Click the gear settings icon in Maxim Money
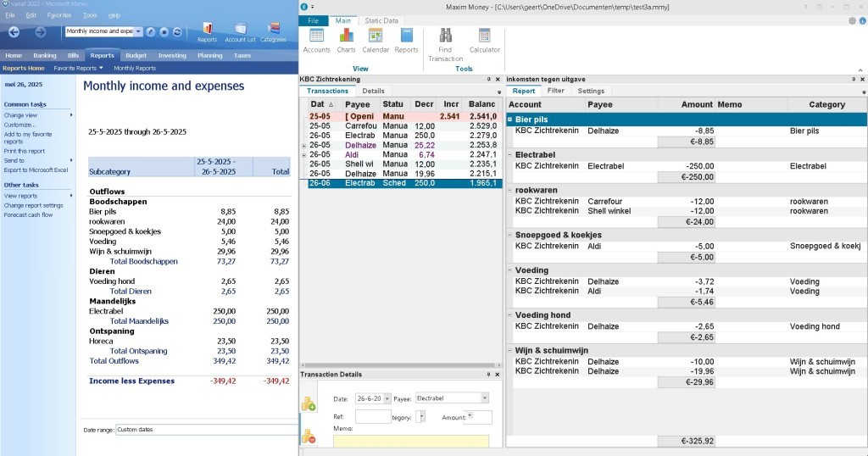868x456 pixels. (x=852, y=20)
